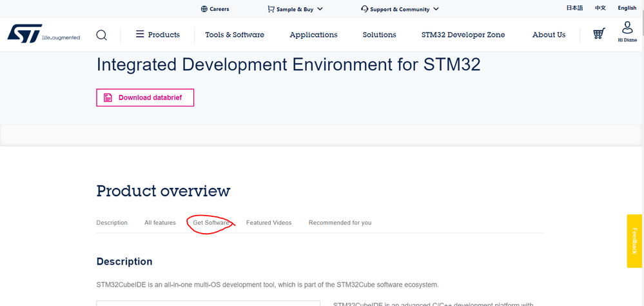Click the Careers globe link
The image size is (644, 306).
point(215,9)
